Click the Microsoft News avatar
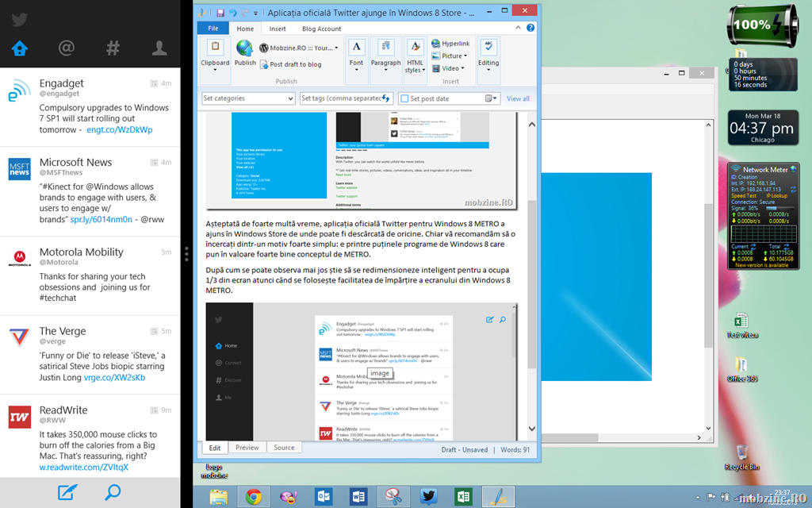This screenshot has height=508, width=812. [x=20, y=169]
